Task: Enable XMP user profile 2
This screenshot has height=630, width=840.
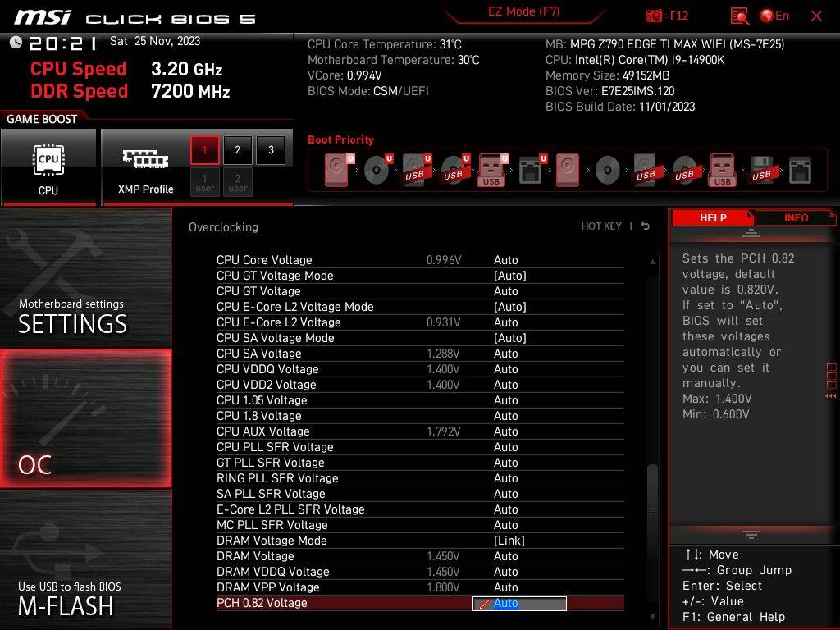Action: (237, 182)
